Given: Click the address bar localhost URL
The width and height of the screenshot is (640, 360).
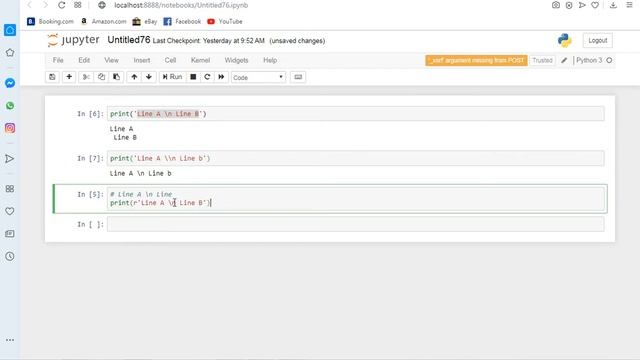Looking at the screenshot, I should click(181, 5).
